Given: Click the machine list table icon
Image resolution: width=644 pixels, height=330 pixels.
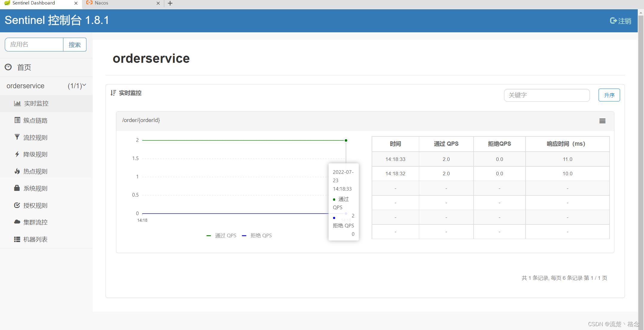Looking at the screenshot, I should pos(17,239).
